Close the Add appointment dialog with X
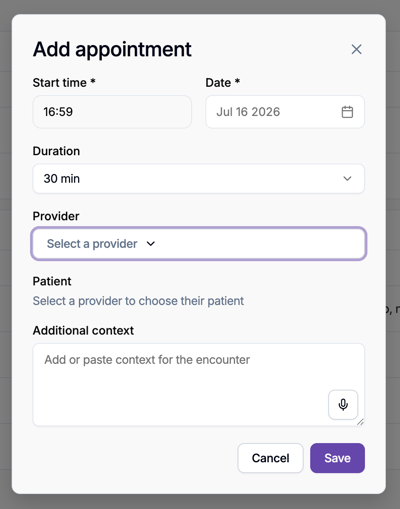 pyautogui.click(x=356, y=49)
